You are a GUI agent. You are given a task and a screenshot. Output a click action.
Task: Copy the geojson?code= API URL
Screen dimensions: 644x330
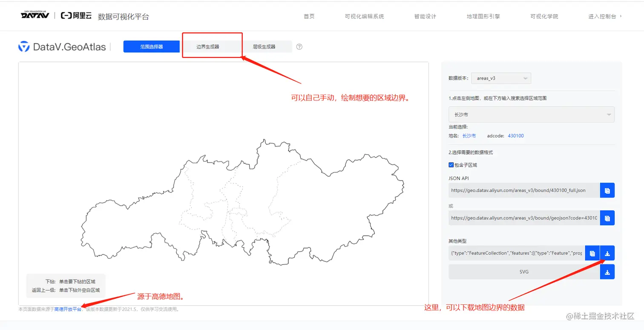coord(607,218)
